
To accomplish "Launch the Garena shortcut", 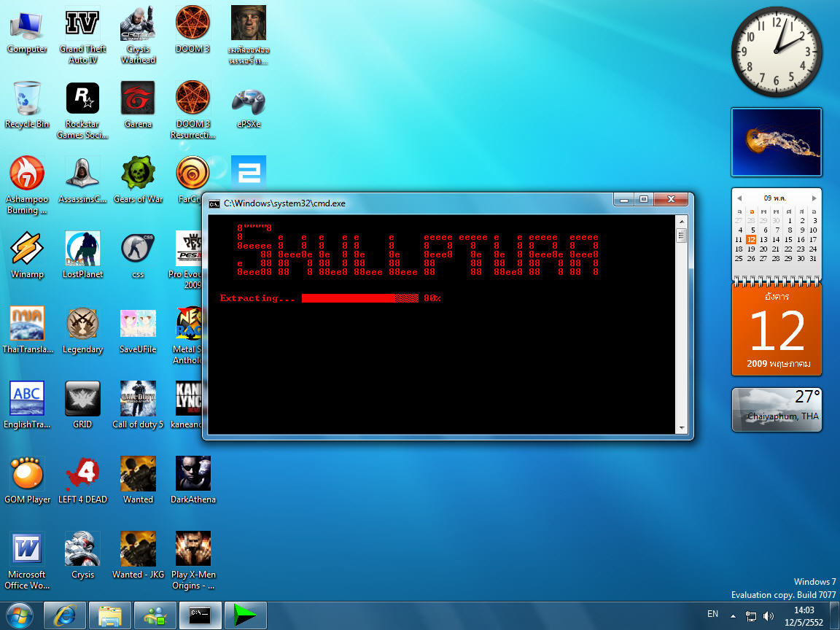I will 138,105.
